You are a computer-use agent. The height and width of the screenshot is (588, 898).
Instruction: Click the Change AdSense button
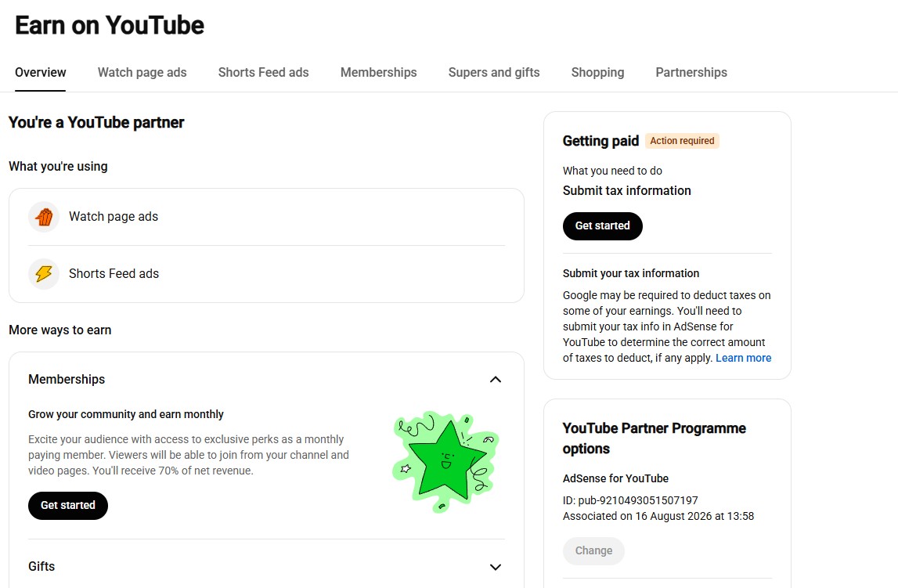point(593,550)
